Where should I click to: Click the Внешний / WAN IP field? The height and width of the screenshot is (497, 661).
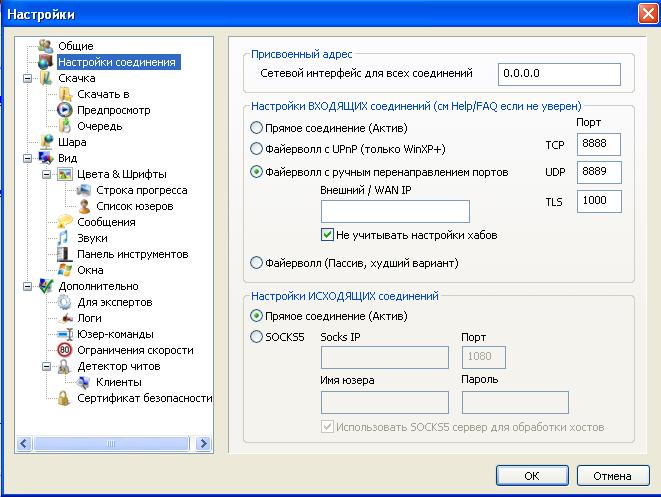click(x=395, y=211)
